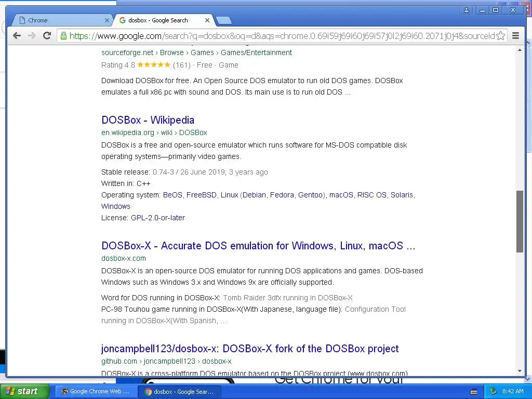
Task: Follow the 'Fedora' link
Action: 282,195
